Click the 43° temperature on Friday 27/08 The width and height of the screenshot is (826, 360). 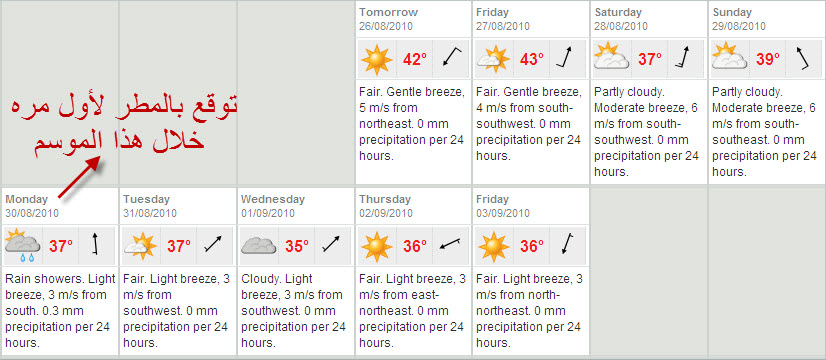(x=533, y=59)
